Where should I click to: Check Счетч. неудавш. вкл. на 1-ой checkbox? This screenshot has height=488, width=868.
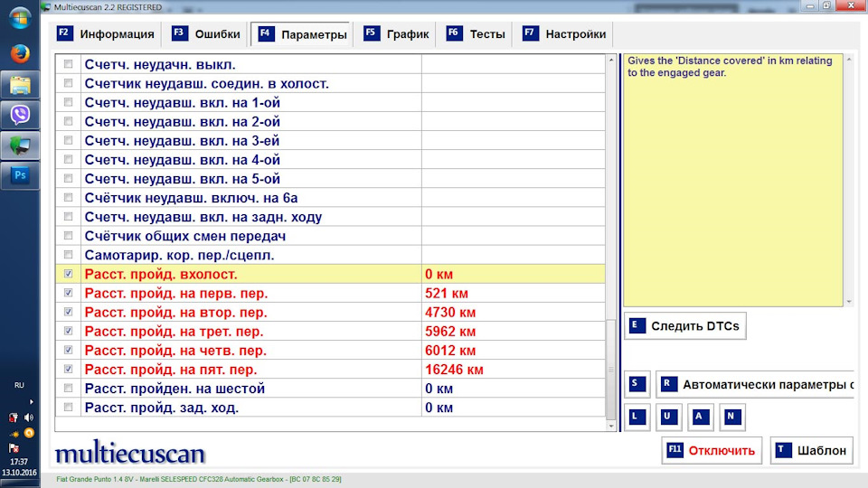pyautogui.click(x=68, y=102)
